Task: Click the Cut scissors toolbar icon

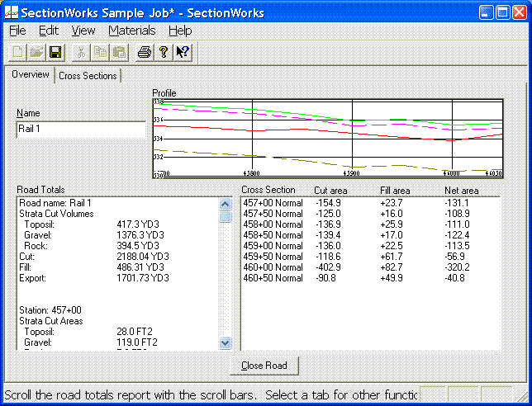Action: [x=81, y=52]
